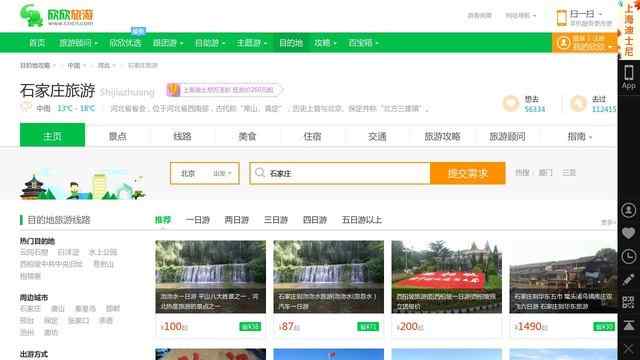
Task: Open the 旅游顾问 tab below title
Action: [x=507, y=136]
